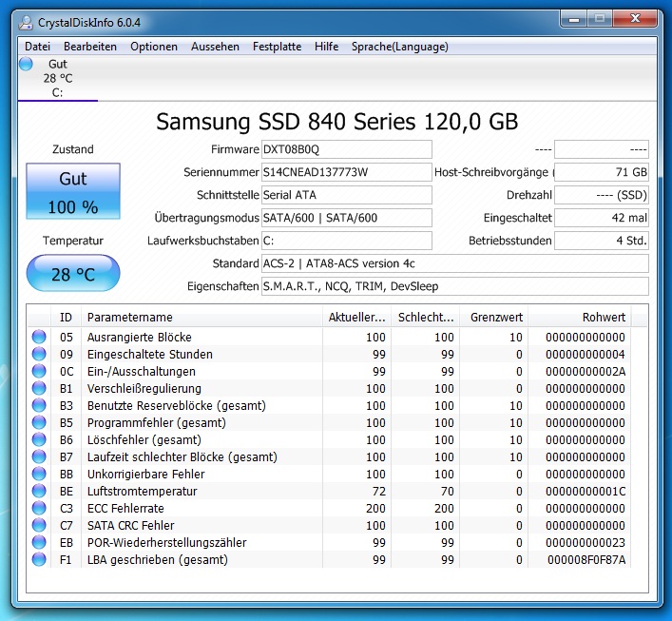This screenshot has width=672, height=621.
Task: Select the Ein-/Ausschaltungen parameter name
Action: coord(142,372)
